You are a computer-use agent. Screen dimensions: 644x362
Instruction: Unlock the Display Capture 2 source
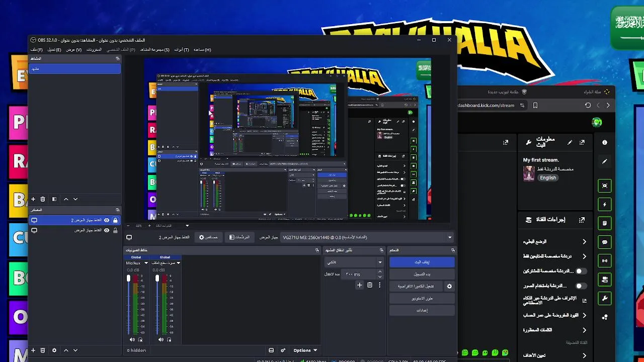pyautogui.click(x=115, y=220)
